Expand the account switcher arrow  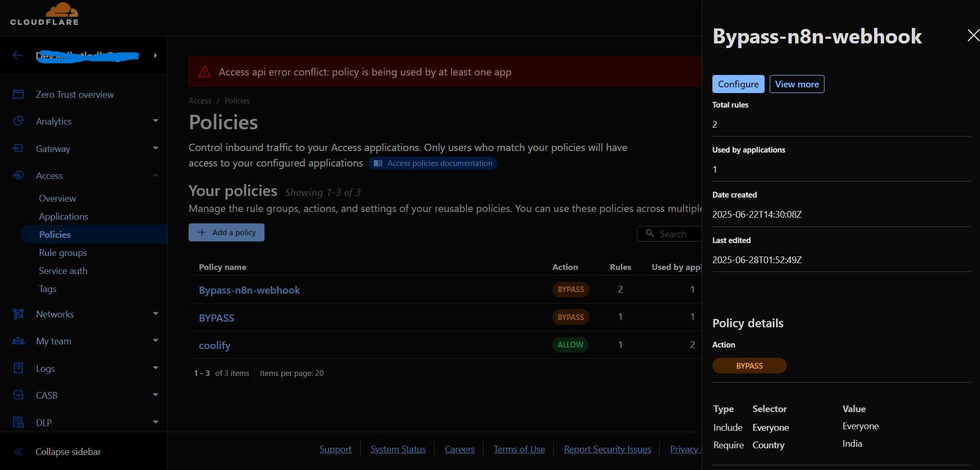(x=155, y=55)
